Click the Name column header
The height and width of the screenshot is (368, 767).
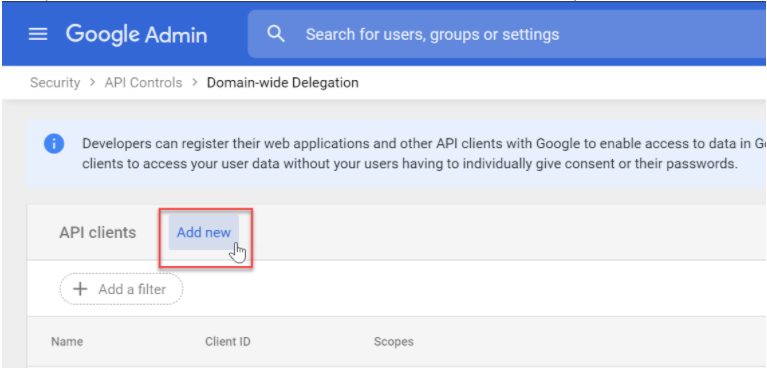[x=67, y=341]
